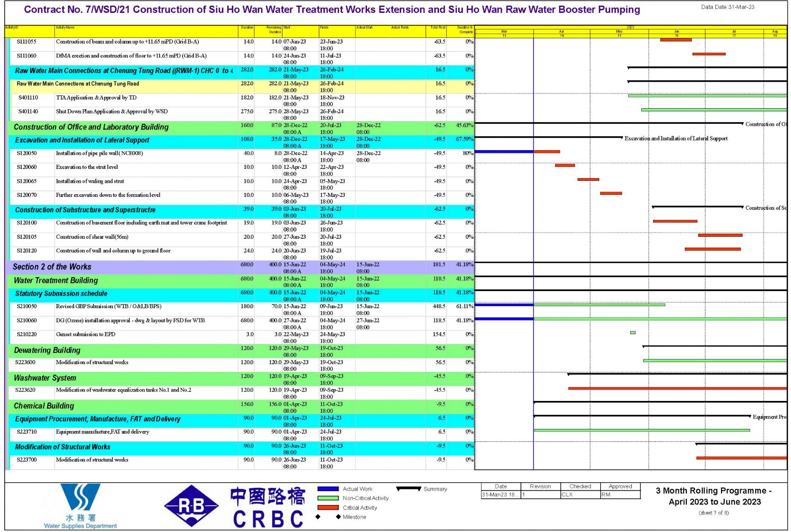Click the Revision header in revision table
Image resolution: width=791 pixels, height=532 pixels.
[x=540, y=486]
